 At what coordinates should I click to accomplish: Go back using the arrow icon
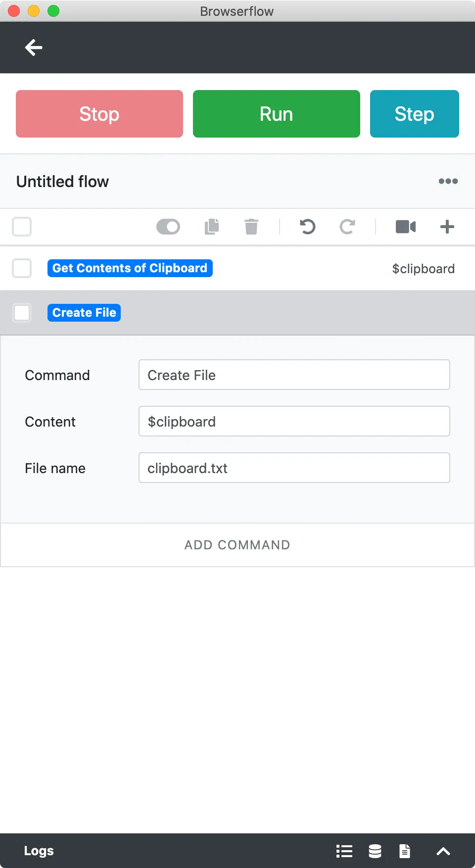(34, 48)
